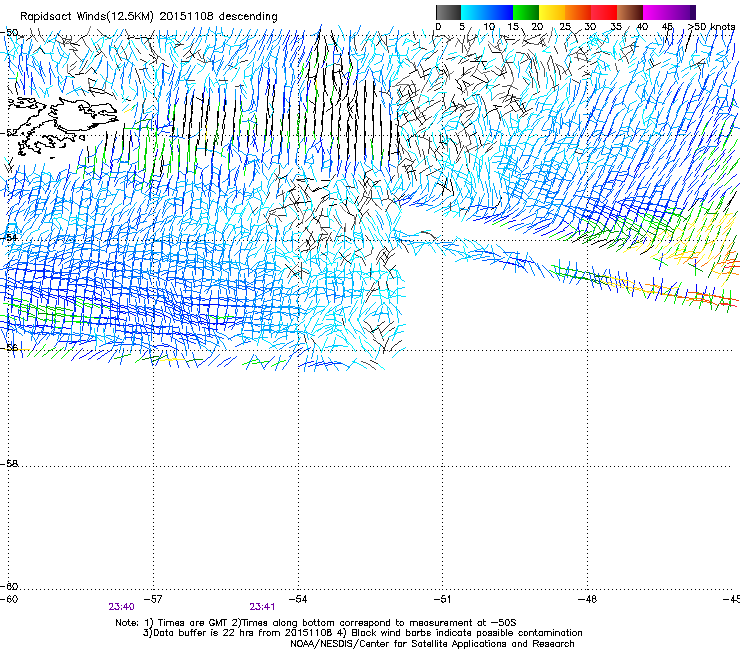Select the cyan 5-10 knots legend segment
This screenshot has height=650, width=740.
click(474, 12)
